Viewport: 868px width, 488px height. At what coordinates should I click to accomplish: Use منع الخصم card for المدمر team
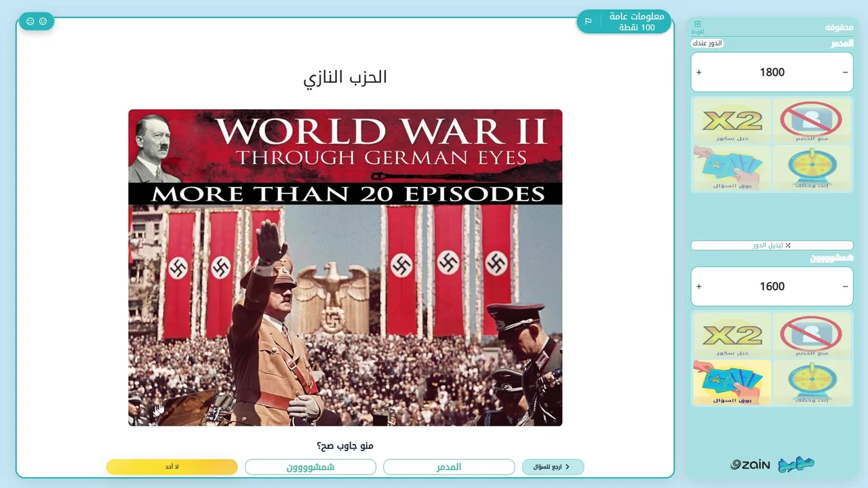tap(811, 121)
